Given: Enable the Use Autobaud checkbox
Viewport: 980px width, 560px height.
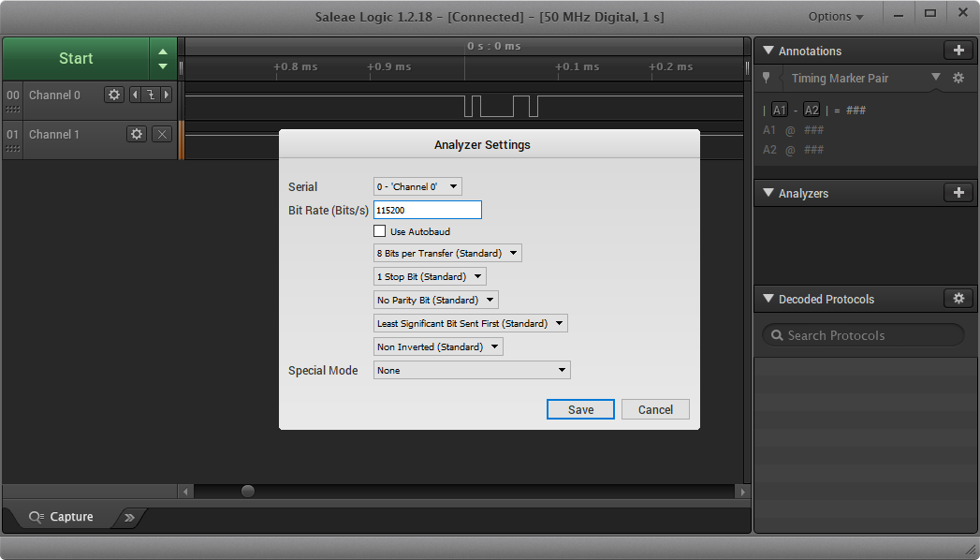Looking at the screenshot, I should (380, 231).
